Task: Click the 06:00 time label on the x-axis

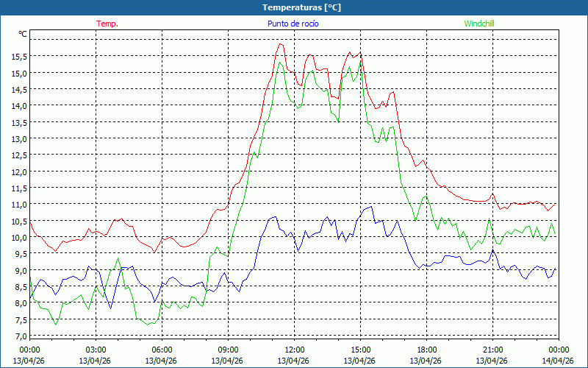Action: (162, 350)
